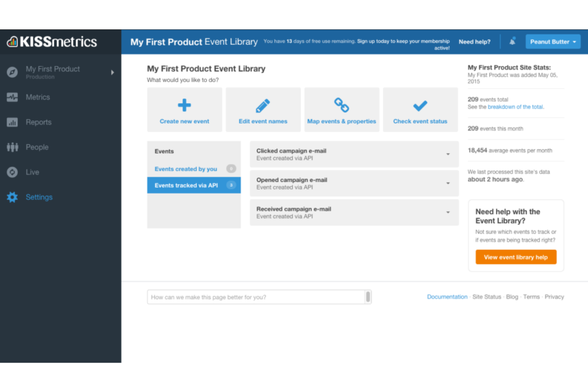The image size is (588, 392).
Task: Click View event library help button
Action: point(516,257)
